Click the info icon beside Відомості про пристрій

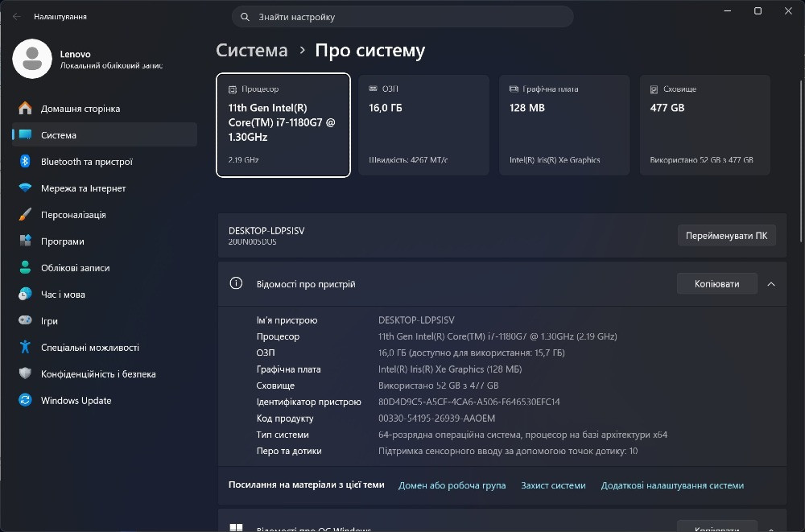(236, 283)
